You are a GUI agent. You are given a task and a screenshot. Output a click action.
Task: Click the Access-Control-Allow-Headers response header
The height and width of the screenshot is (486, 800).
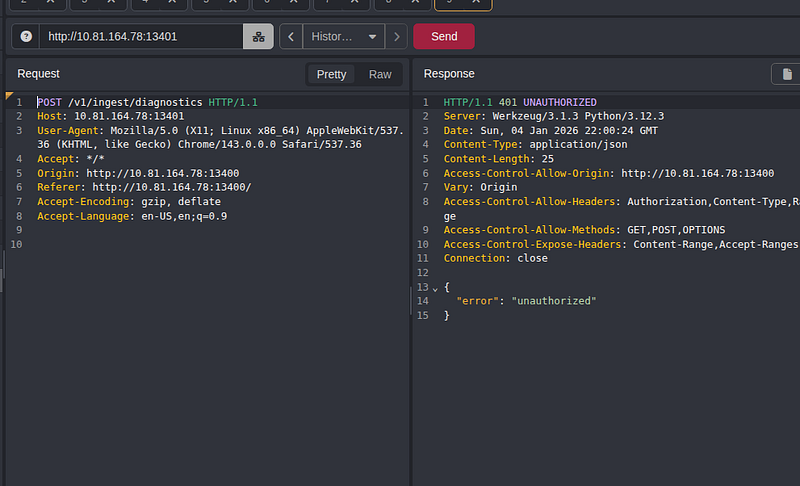pyautogui.click(x=621, y=209)
